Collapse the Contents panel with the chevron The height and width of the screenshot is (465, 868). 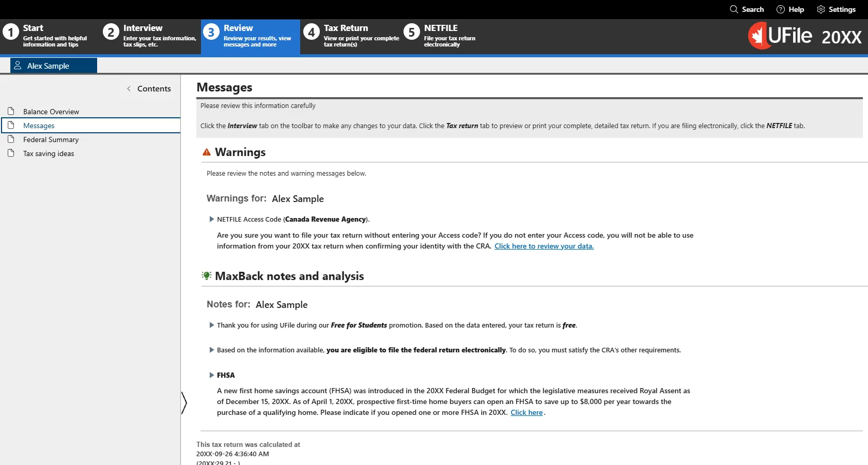pos(129,88)
